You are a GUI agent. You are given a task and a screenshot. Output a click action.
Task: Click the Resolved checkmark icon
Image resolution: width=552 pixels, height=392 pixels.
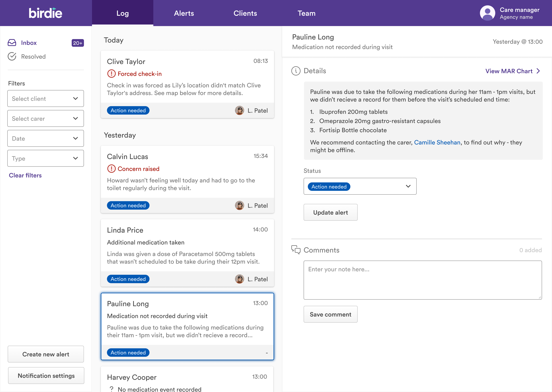[12, 56]
